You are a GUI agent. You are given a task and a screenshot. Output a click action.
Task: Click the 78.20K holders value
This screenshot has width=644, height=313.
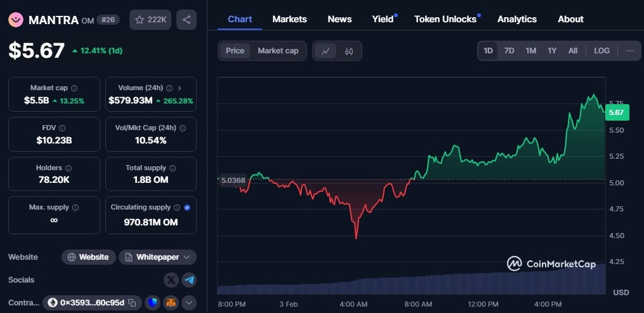pyautogui.click(x=54, y=180)
